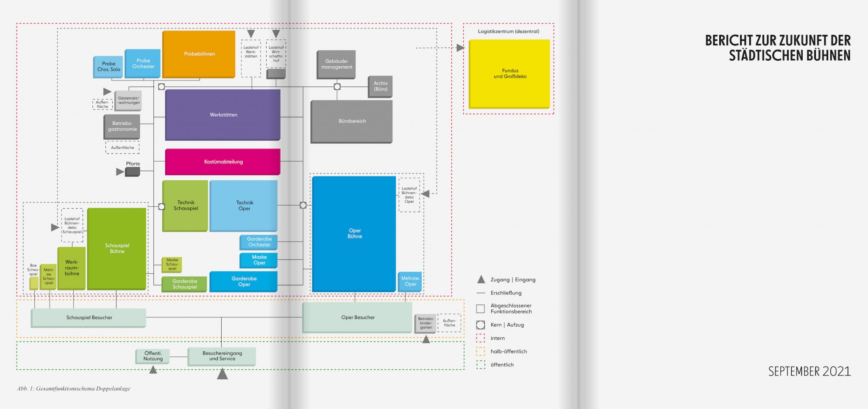The image size is (868, 409).
Task: Click the arrow pointing to Pforte
Action: click(120, 172)
